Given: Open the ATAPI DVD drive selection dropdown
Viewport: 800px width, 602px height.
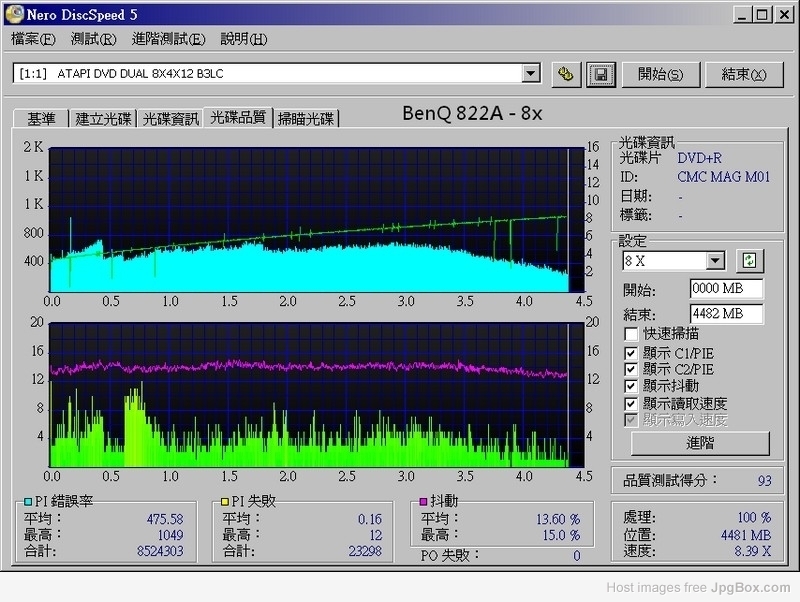Looking at the screenshot, I should pos(530,74).
